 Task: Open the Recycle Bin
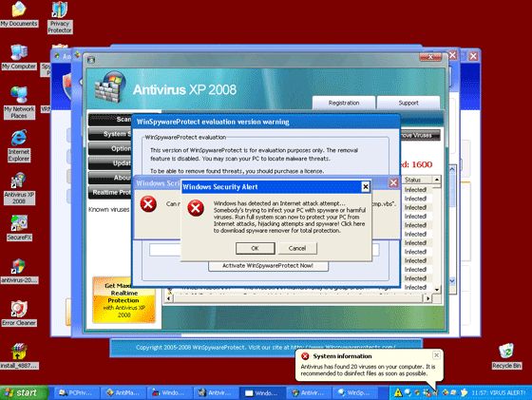point(506,356)
